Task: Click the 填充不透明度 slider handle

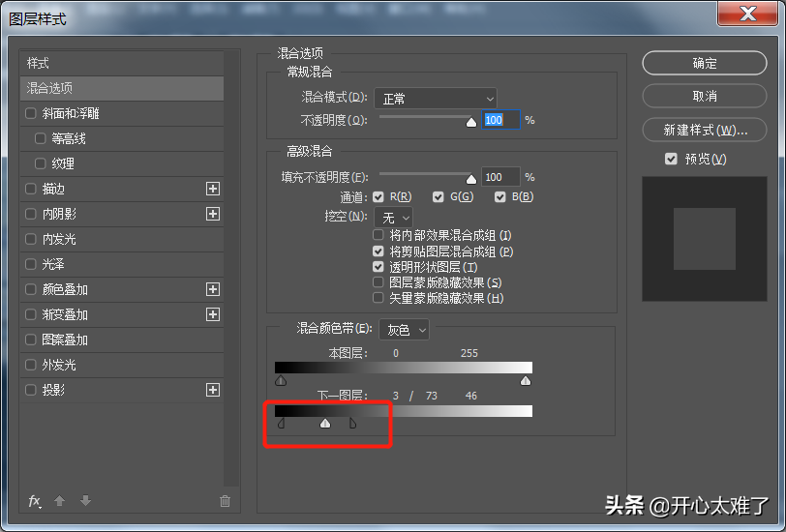Action: (x=471, y=179)
